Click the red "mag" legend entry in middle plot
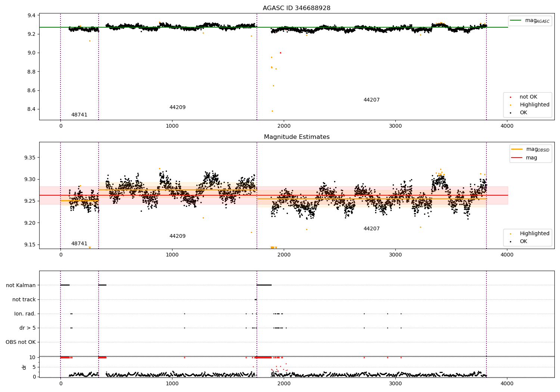This screenshot has height=392, width=560. [x=524, y=158]
